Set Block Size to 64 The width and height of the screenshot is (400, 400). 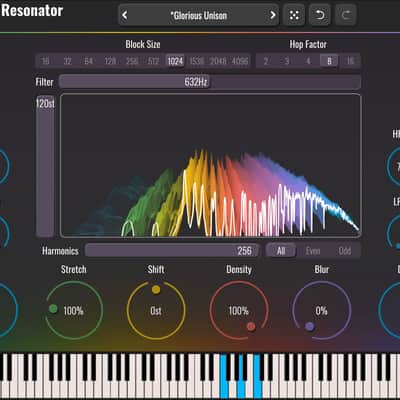(89, 61)
